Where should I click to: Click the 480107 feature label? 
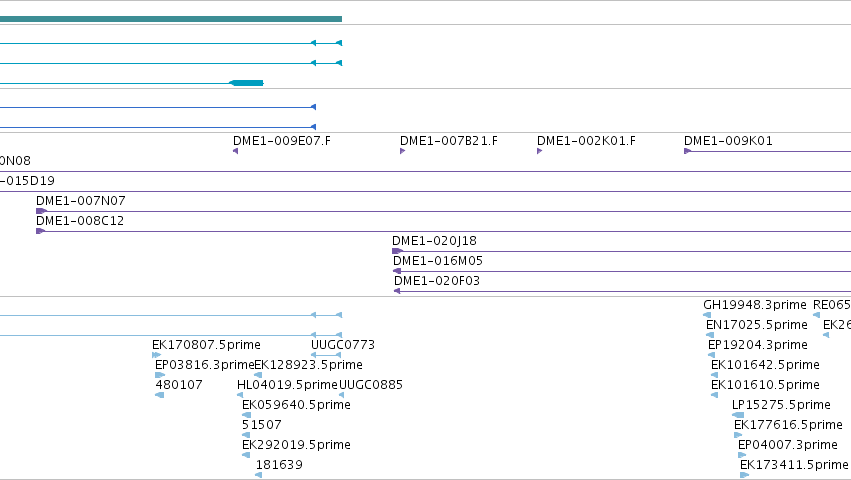pos(179,385)
